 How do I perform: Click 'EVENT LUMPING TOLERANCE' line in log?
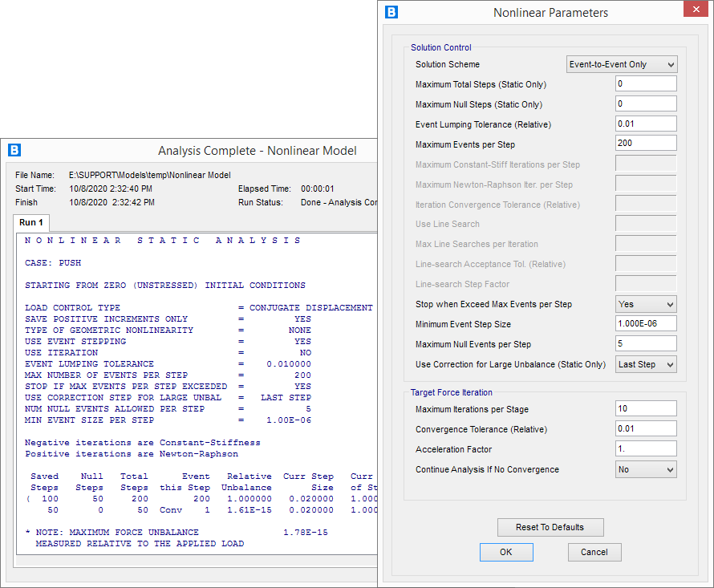pos(168,364)
